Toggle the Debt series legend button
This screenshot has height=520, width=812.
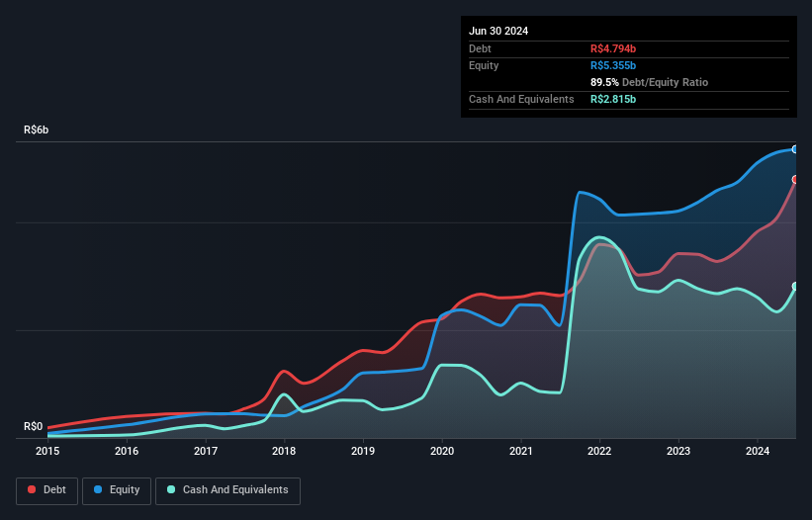pyautogui.click(x=46, y=490)
